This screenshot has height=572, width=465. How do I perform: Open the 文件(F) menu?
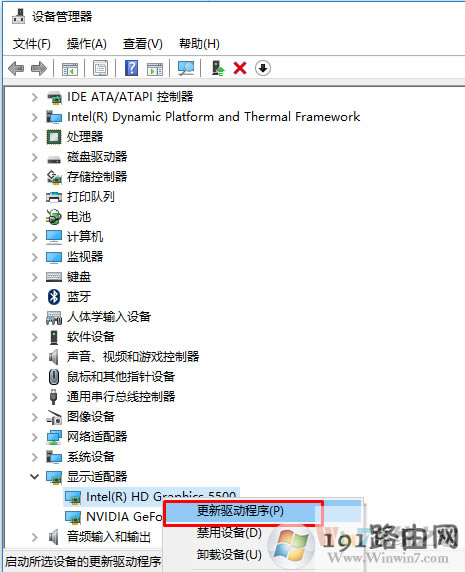click(32, 44)
